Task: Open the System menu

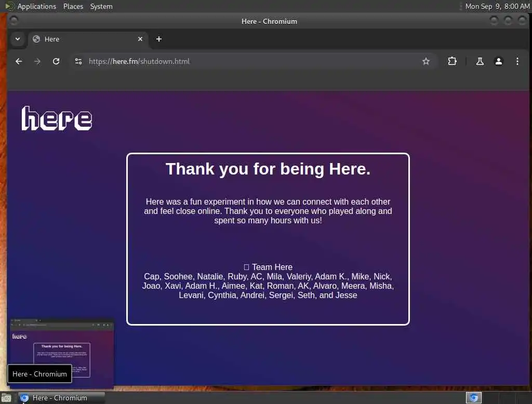Action: click(101, 6)
